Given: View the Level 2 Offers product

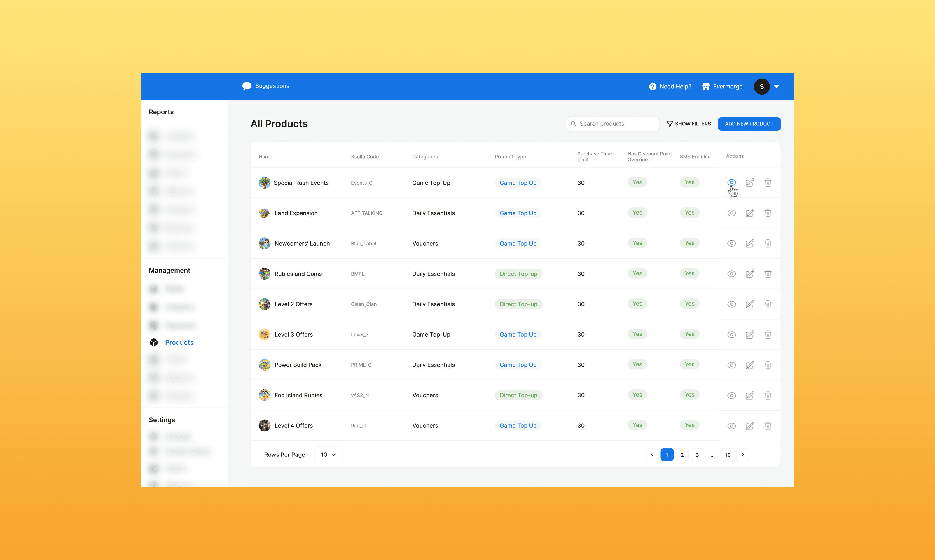Looking at the screenshot, I should (731, 304).
